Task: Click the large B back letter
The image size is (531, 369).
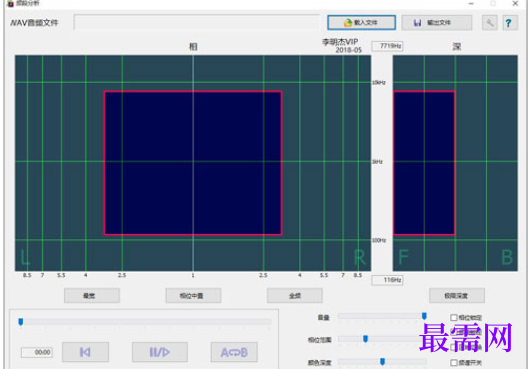Action: (x=507, y=257)
